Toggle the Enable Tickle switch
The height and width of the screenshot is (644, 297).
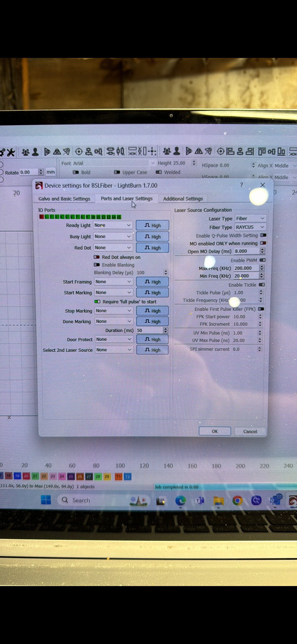[262, 285]
